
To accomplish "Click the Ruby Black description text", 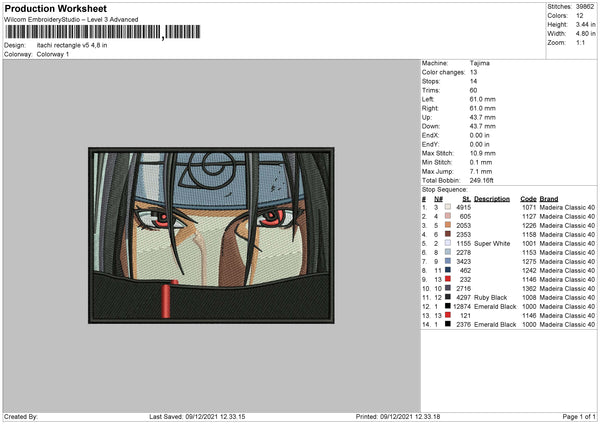I will pyautogui.click(x=491, y=297).
